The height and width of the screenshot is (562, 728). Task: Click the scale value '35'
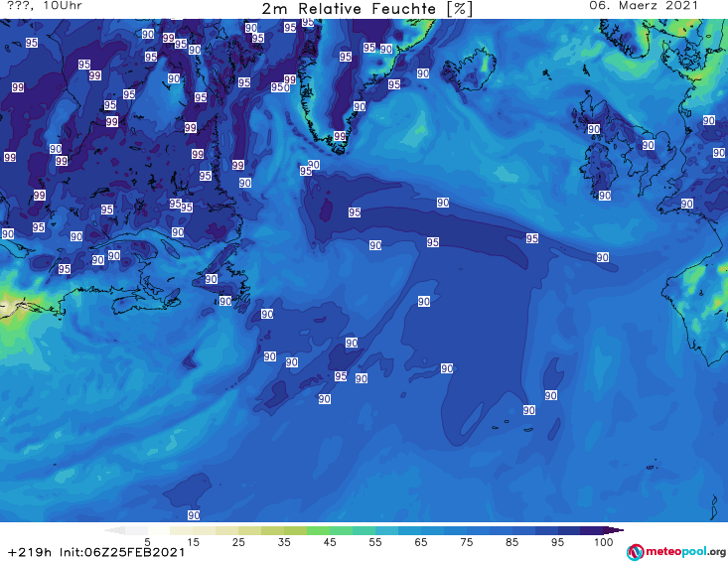coord(284,542)
